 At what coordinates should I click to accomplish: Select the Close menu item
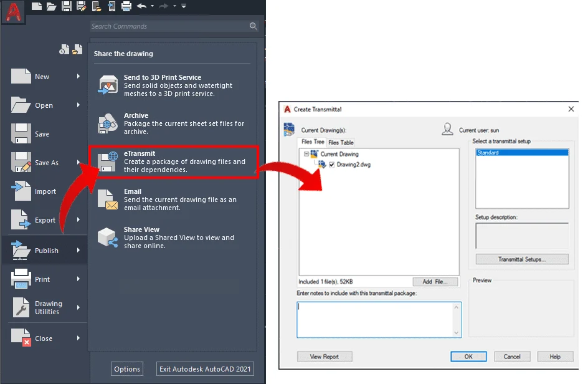45,339
